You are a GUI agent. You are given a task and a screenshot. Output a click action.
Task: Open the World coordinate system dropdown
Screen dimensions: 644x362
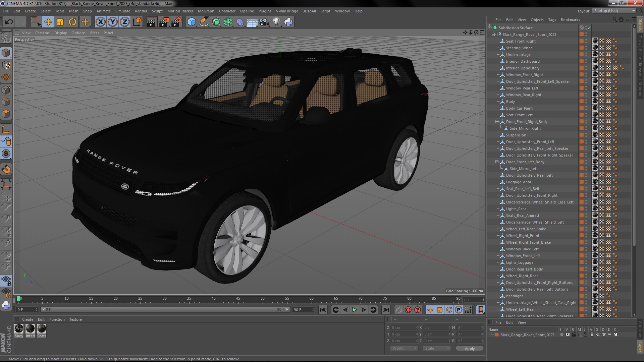(404, 349)
